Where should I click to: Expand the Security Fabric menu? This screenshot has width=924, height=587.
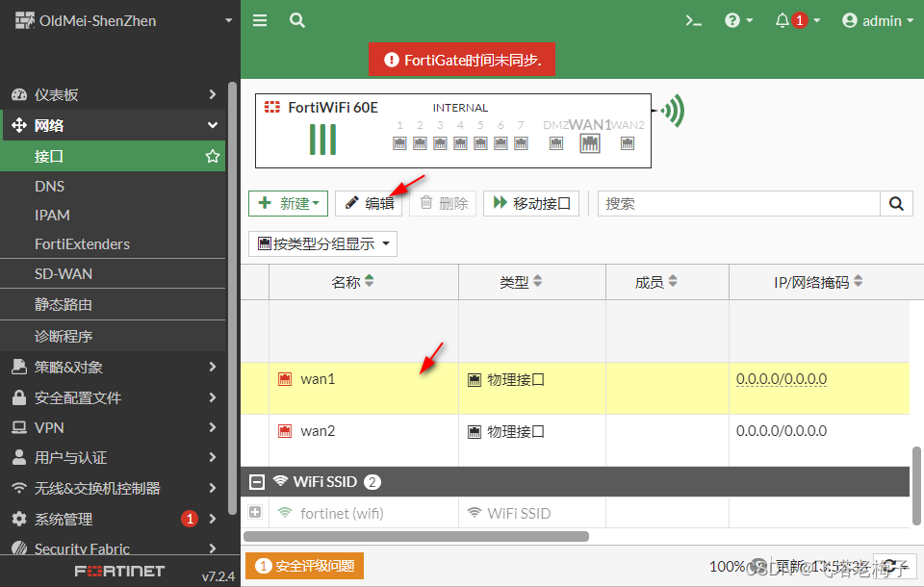[x=113, y=549]
